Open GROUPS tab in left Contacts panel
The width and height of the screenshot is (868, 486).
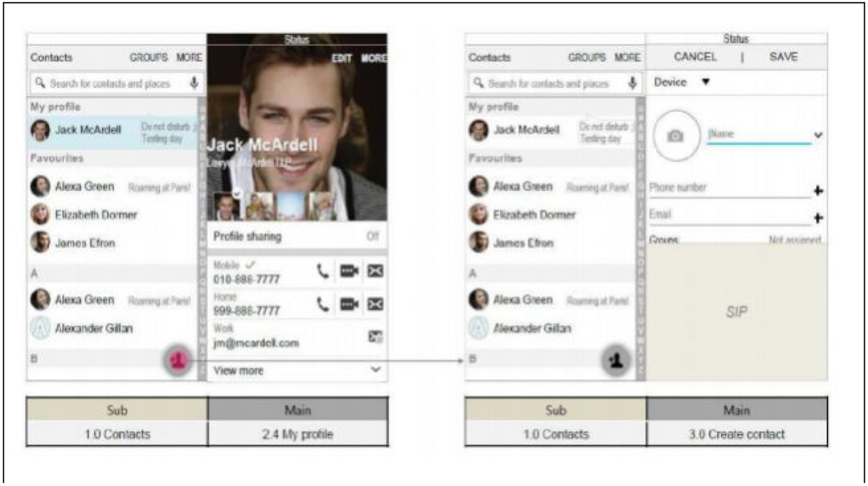pos(149,57)
